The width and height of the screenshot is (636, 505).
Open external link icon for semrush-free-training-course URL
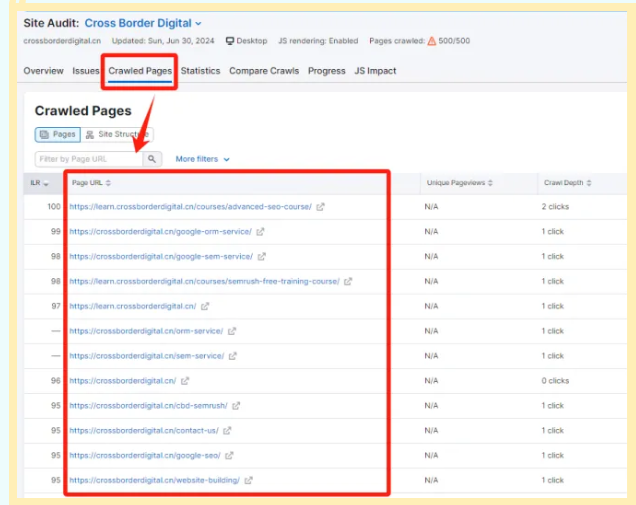pyautogui.click(x=348, y=281)
